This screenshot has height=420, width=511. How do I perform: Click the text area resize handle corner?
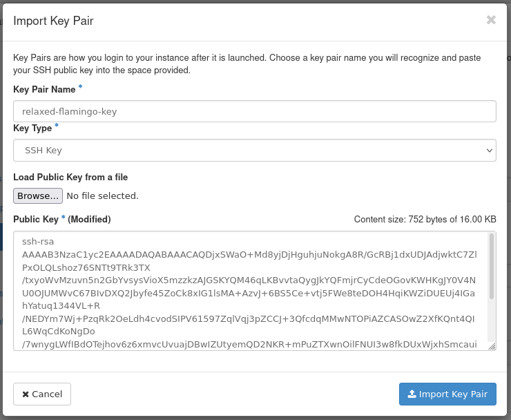click(492, 346)
